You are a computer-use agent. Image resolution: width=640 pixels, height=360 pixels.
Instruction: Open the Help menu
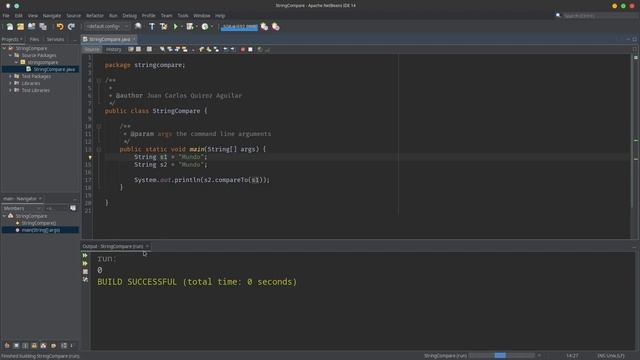click(220, 16)
